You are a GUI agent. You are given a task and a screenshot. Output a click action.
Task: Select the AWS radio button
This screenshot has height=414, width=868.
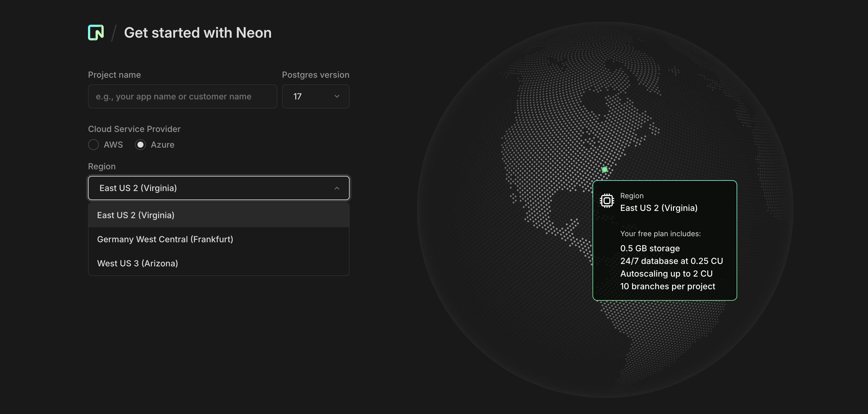93,145
